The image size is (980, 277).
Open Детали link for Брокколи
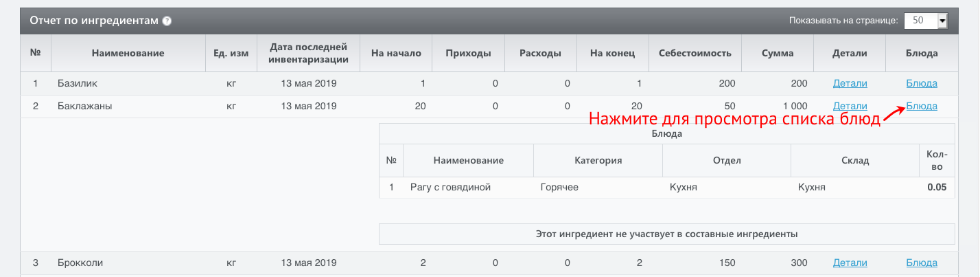point(850,263)
